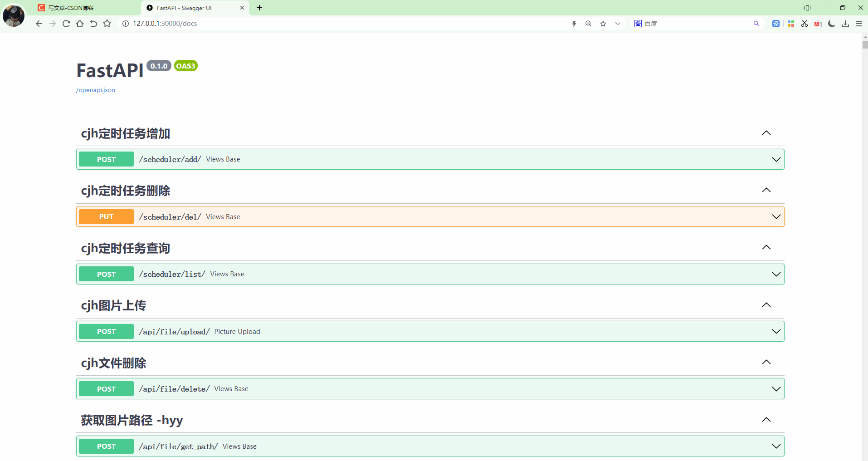Open the apps grid icon in toolbar
The height and width of the screenshot is (461, 868).
(791, 24)
